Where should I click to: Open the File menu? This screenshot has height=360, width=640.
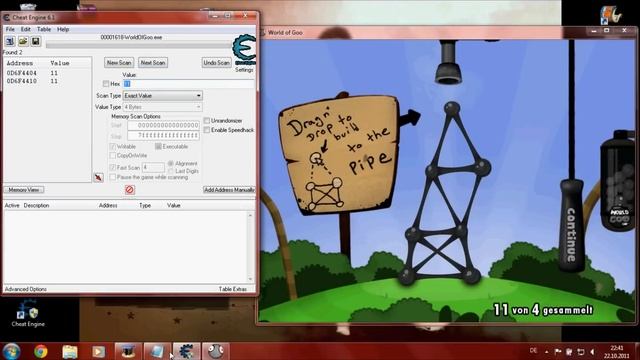coord(10,29)
